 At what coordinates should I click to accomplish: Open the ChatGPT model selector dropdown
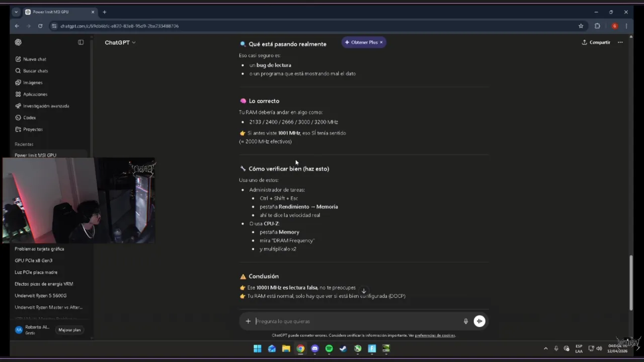(120, 42)
